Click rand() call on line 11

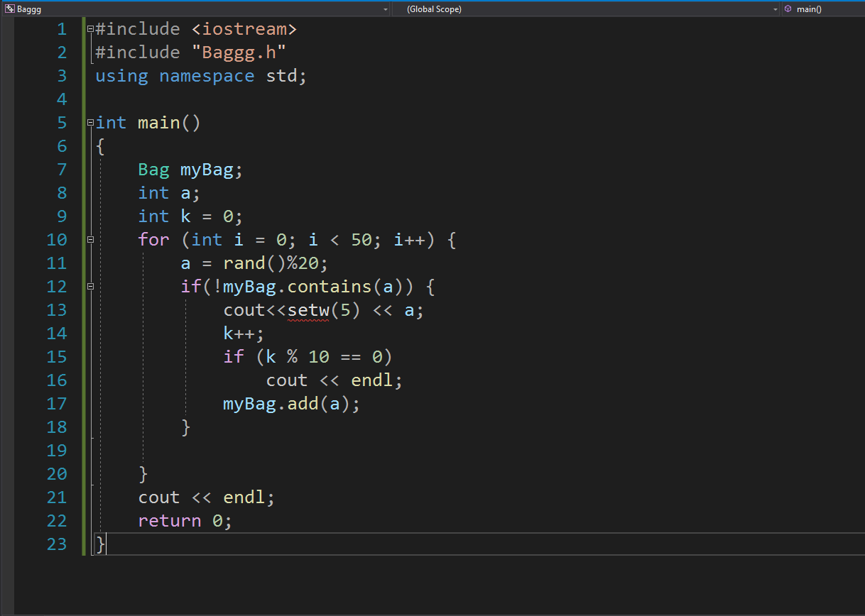click(254, 263)
